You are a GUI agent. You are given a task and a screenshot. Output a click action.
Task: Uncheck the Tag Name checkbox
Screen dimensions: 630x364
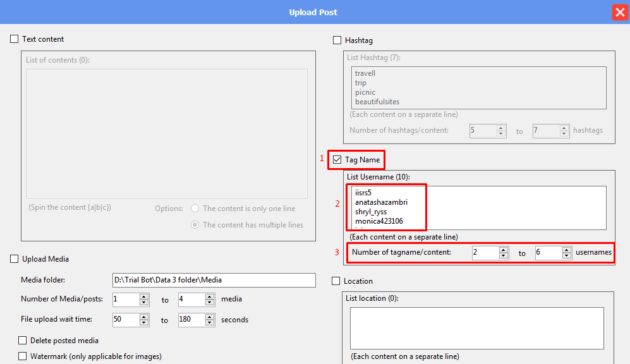tap(337, 160)
